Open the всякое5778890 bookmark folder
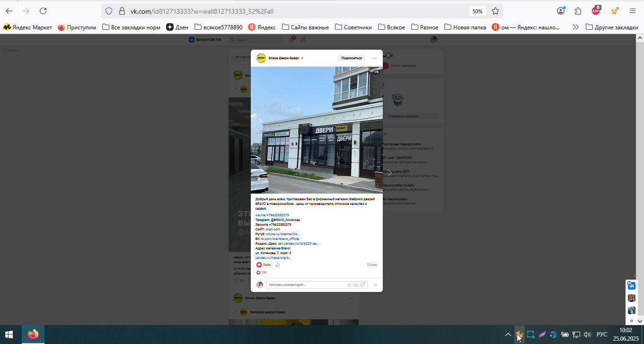This screenshot has width=644, height=344. 218,27
